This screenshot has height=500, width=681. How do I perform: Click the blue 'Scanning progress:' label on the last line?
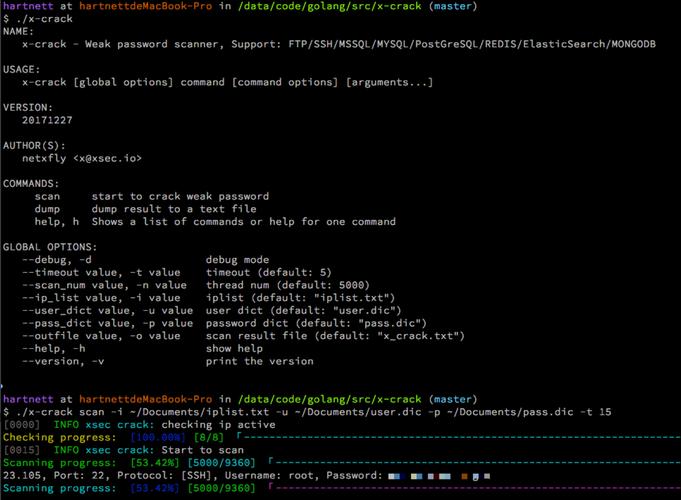coord(60,488)
